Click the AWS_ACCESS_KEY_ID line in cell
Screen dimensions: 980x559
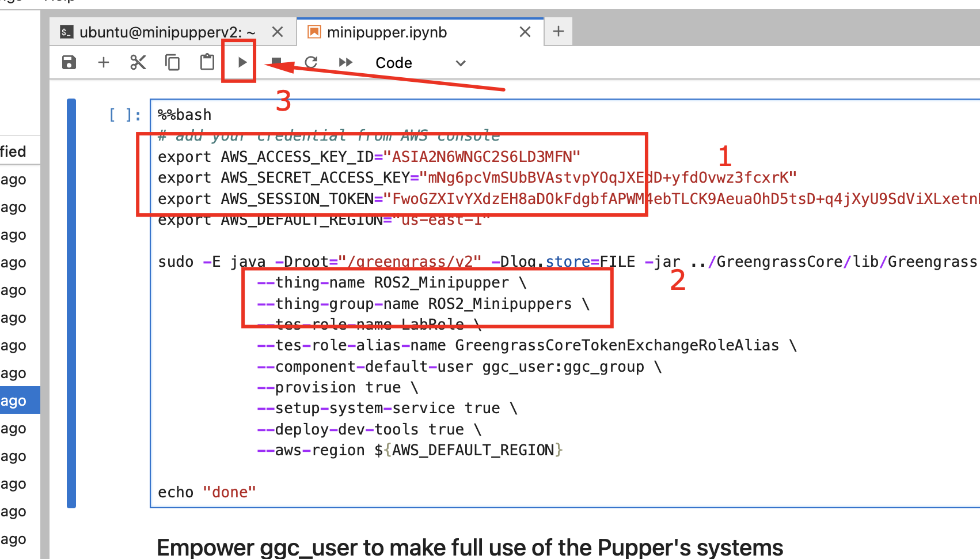[369, 157]
